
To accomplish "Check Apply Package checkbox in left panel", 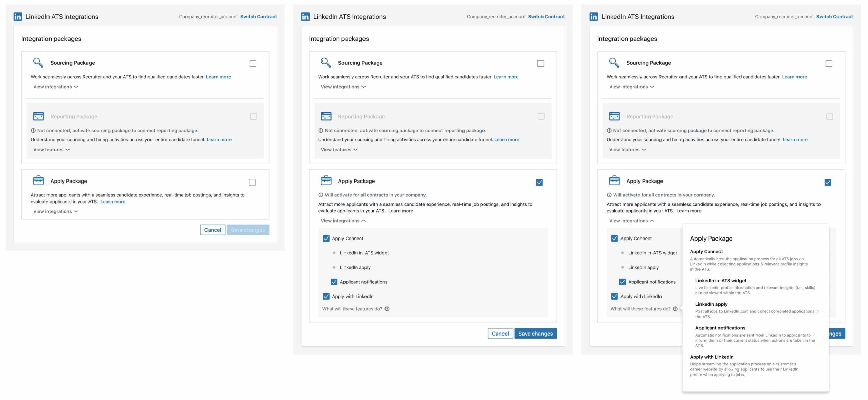I will (252, 183).
